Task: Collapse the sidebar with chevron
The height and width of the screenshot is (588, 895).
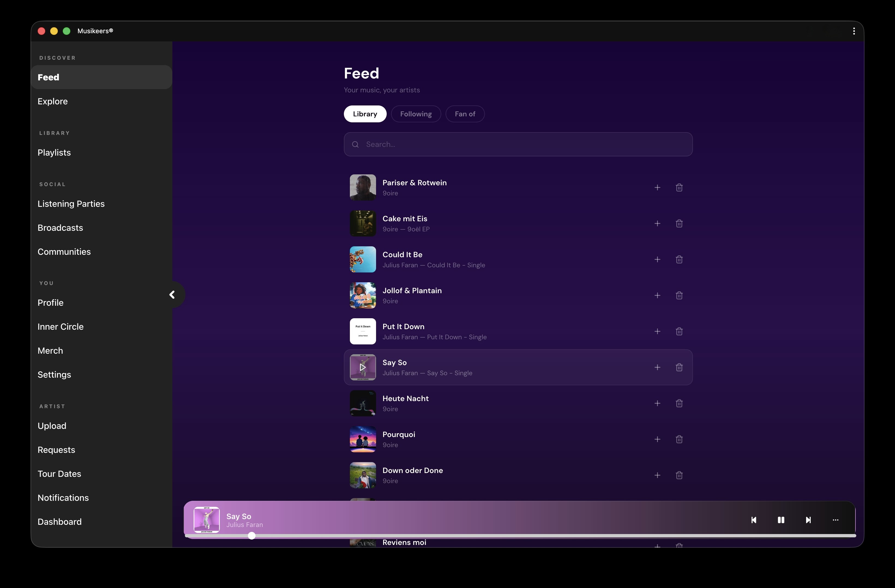Action: [x=172, y=295]
